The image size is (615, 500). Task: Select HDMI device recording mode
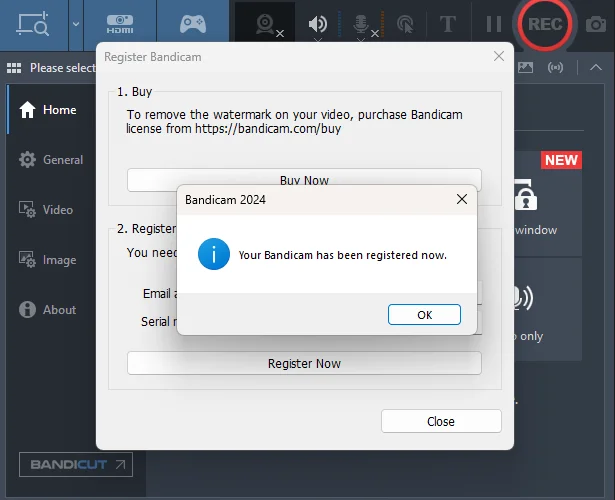[x=120, y=24]
